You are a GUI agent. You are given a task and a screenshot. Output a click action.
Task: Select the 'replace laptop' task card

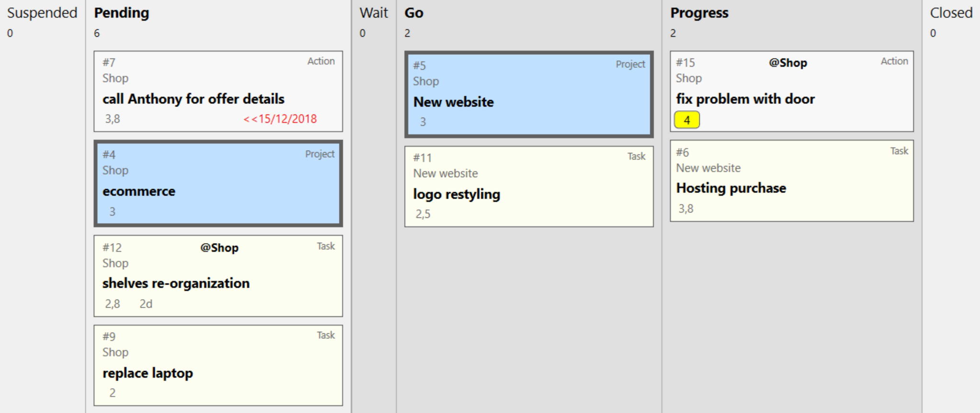click(218, 366)
